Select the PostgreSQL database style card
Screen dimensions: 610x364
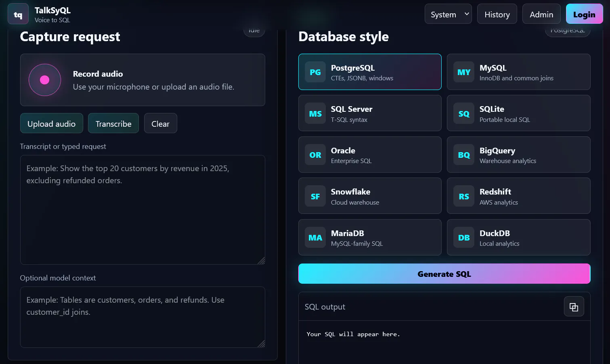click(x=370, y=72)
